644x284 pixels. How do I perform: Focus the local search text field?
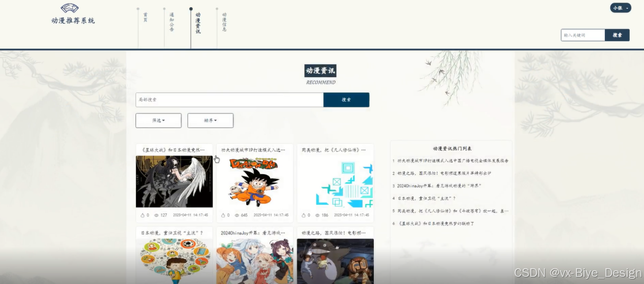point(229,100)
